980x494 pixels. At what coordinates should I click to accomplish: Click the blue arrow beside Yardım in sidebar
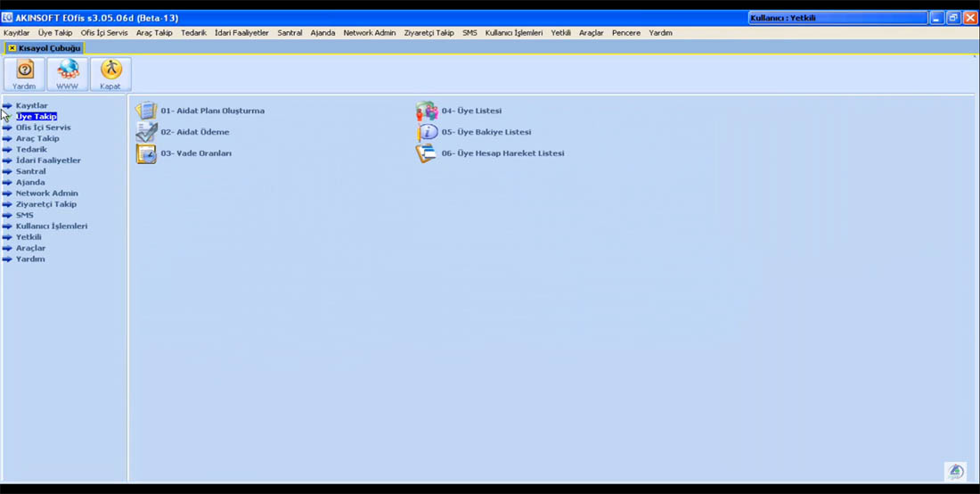coord(7,259)
